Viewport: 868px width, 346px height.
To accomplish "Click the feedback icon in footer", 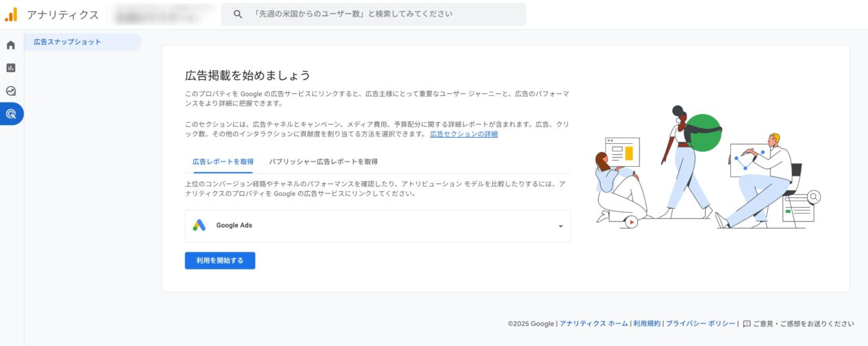I will coord(747,324).
